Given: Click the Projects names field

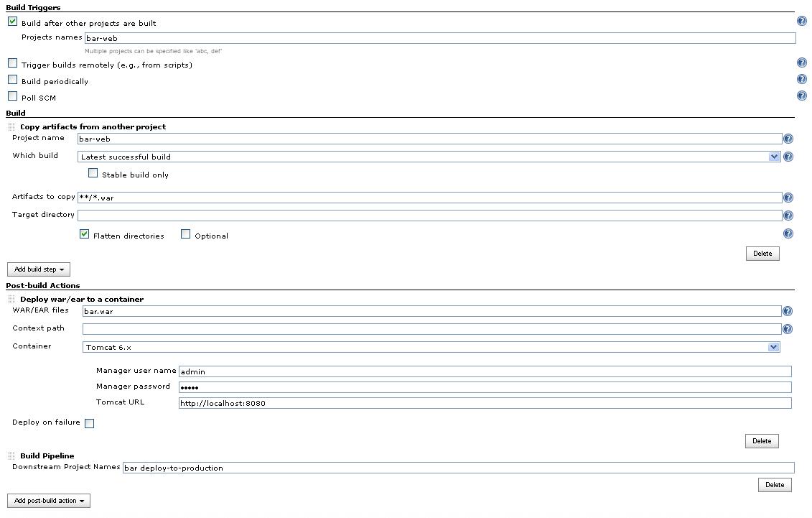Looking at the screenshot, I should coord(440,38).
